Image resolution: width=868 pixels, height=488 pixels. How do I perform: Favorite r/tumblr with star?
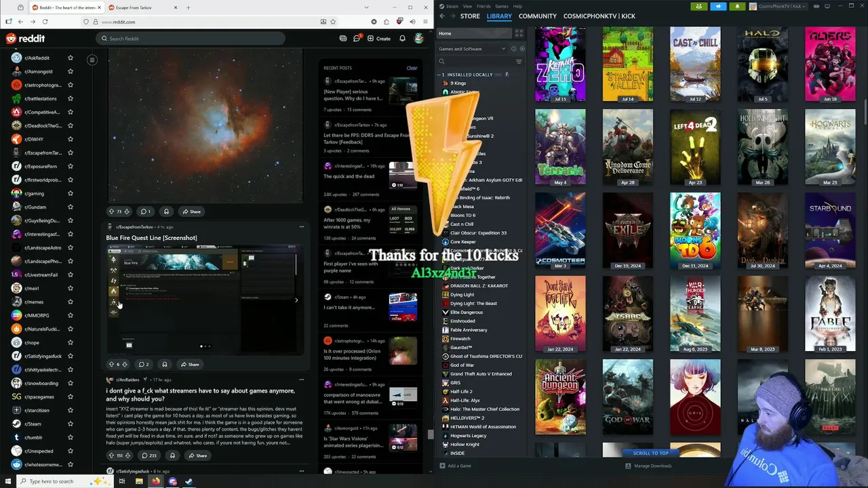70,438
